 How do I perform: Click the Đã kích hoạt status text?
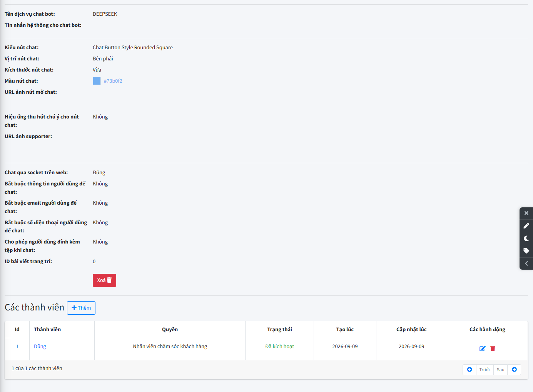[279, 347]
